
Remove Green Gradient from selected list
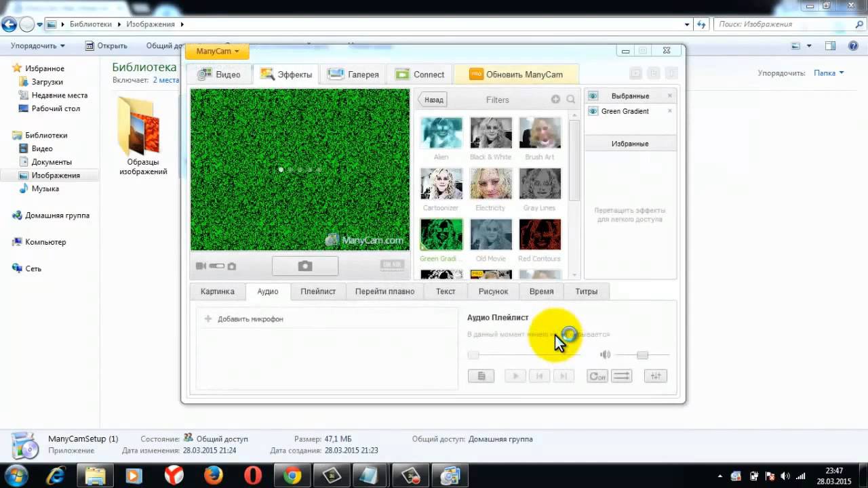[670, 111]
